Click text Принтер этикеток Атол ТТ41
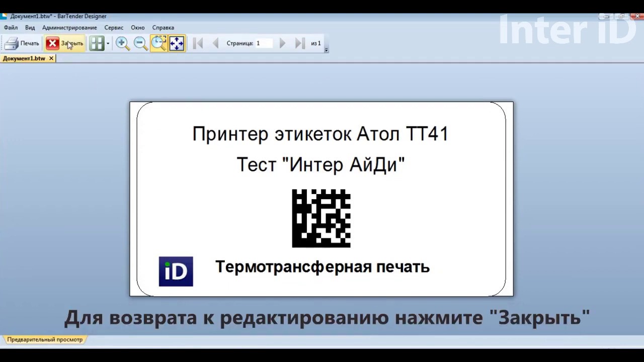The width and height of the screenshot is (644, 362). [x=320, y=134]
